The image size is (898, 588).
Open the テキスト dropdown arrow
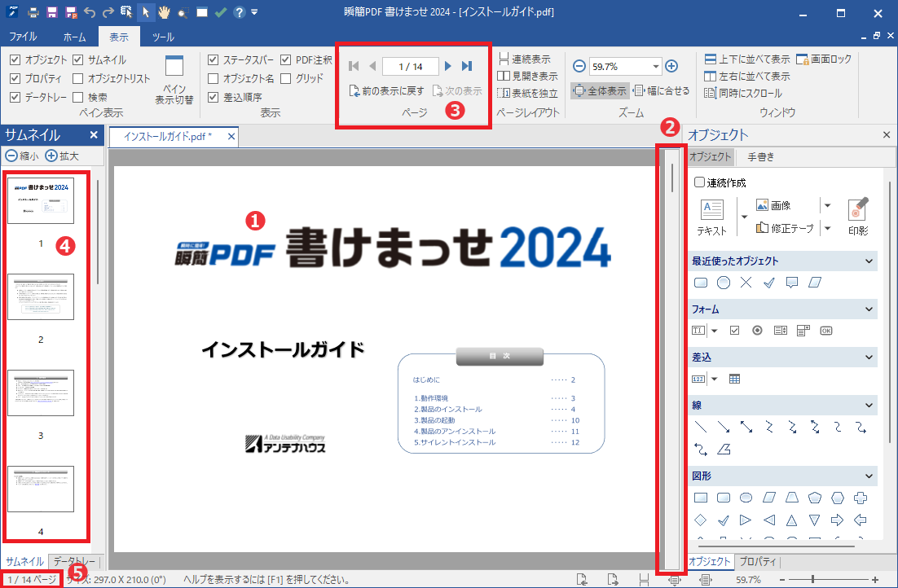coord(744,217)
